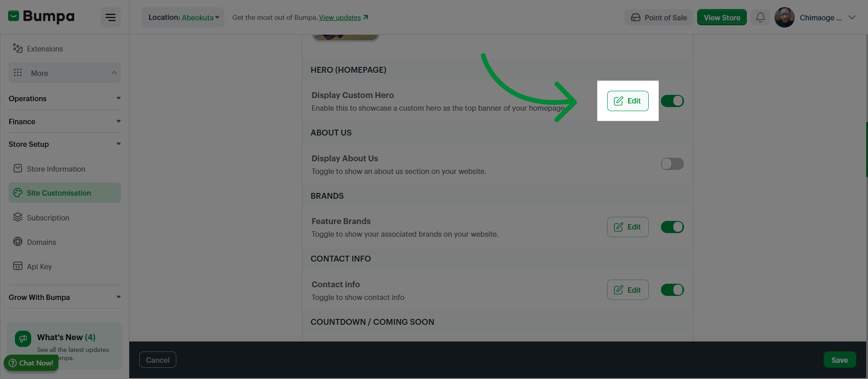Image resolution: width=868 pixels, height=379 pixels.
Task: Click Edit for Display Custom Hero
Action: (x=627, y=101)
